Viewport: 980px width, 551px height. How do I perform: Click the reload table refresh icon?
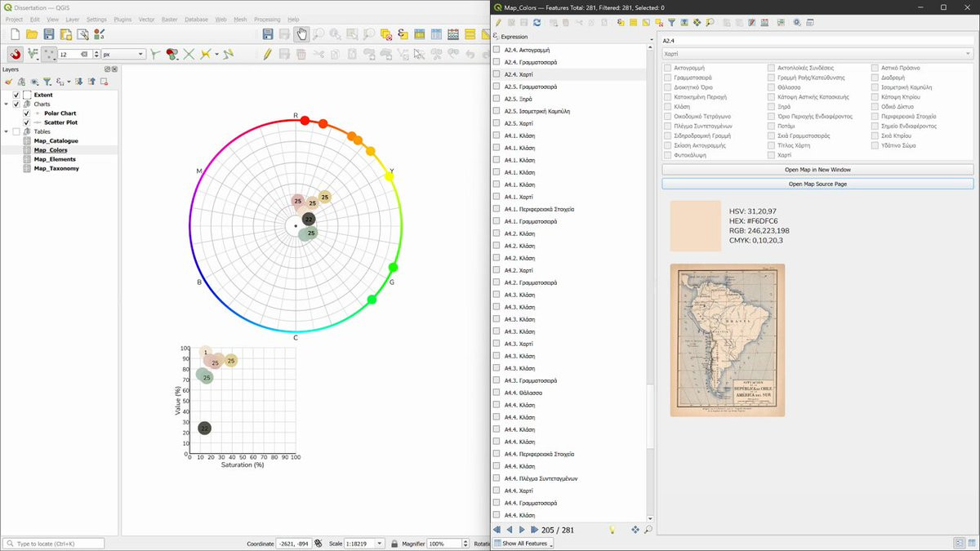click(537, 23)
